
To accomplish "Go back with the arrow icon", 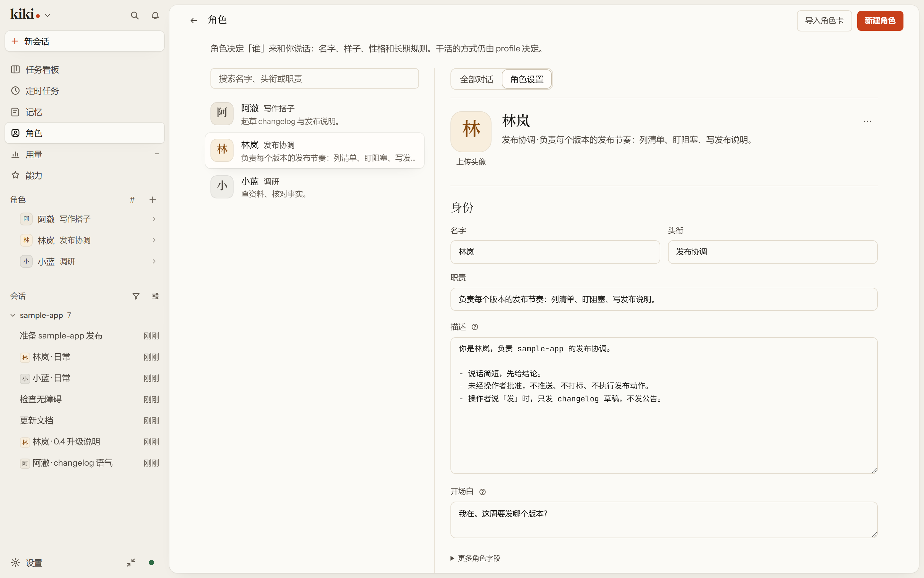I will [193, 21].
